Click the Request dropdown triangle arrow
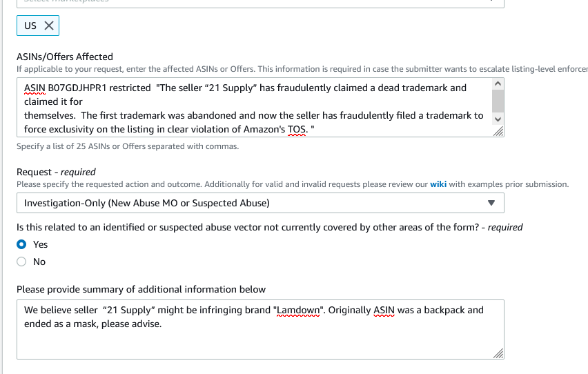588x374 pixels. [491, 203]
